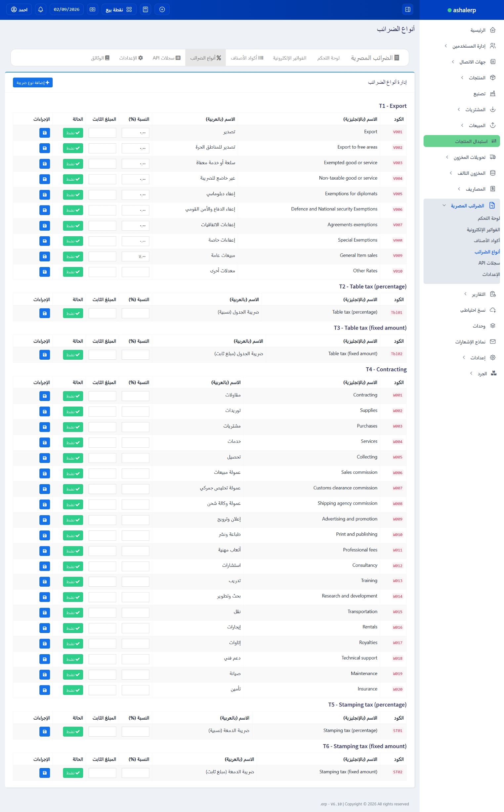Viewport: 504px width, 812px height.
Task: Click the cash icon beside the date
Action: tap(93, 9)
